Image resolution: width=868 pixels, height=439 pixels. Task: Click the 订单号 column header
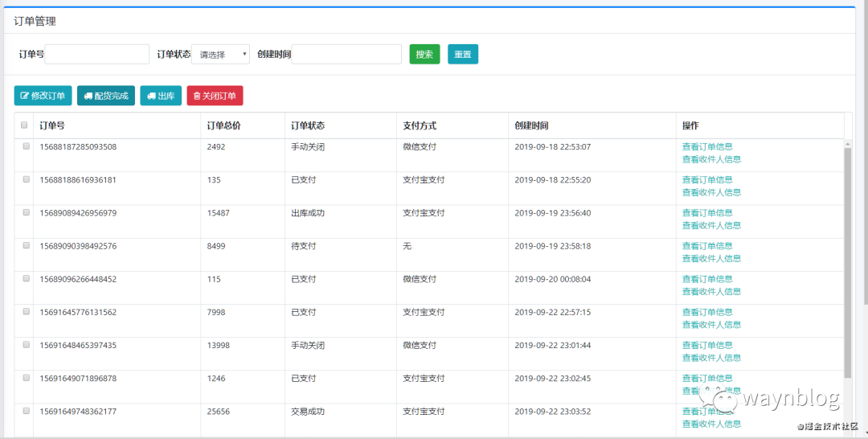pos(52,125)
